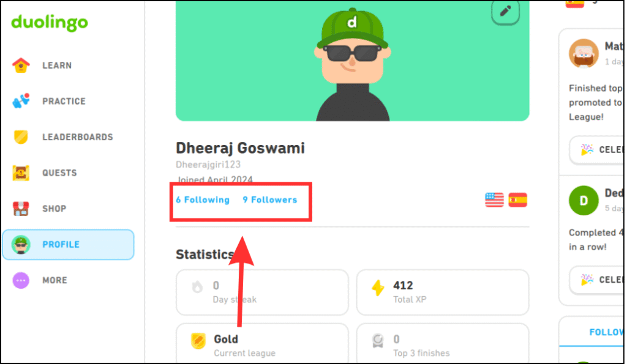627x364 pixels.
Task: Open the 6 Following list
Action: coord(203,199)
